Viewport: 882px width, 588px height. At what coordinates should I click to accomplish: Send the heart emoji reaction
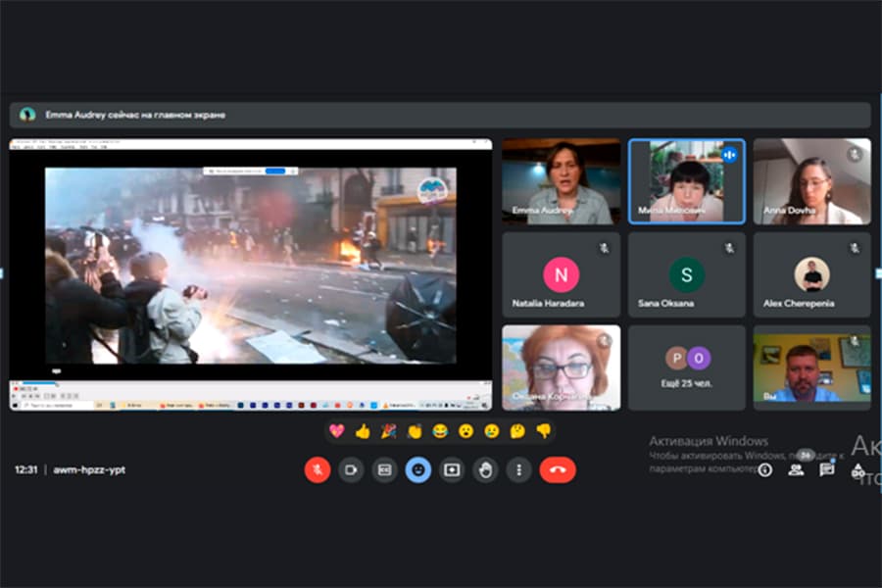click(337, 430)
